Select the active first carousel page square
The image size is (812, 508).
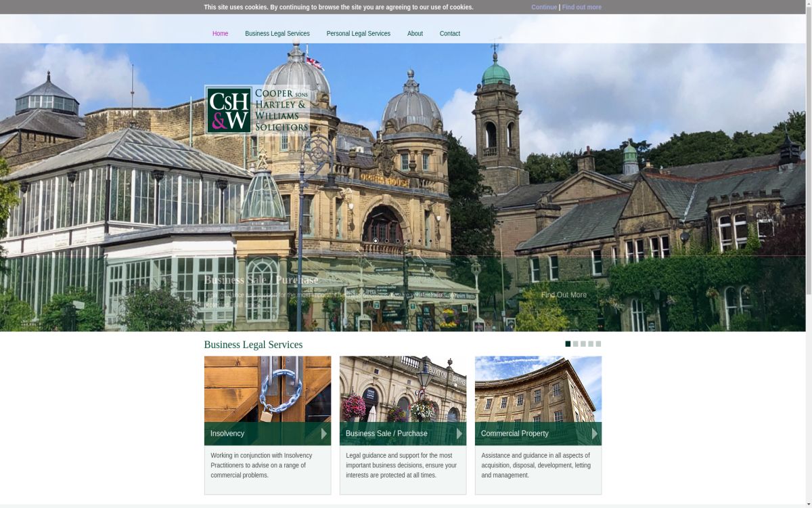[x=568, y=344]
